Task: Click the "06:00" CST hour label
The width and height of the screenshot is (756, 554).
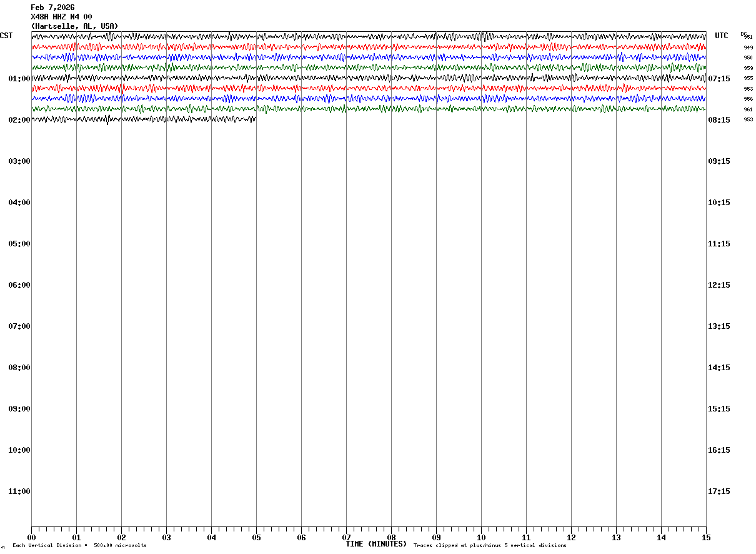Action: pyautogui.click(x=19, y=285)
